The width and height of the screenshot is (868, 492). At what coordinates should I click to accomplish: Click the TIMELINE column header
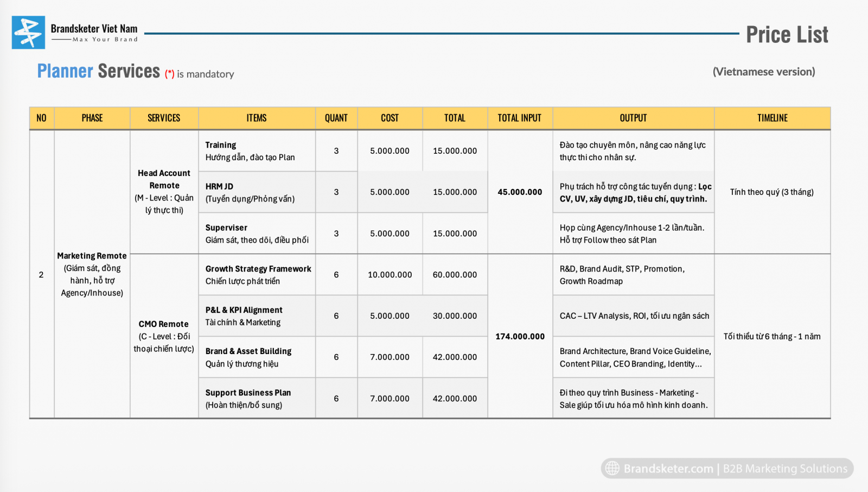[x=772, y=118]
